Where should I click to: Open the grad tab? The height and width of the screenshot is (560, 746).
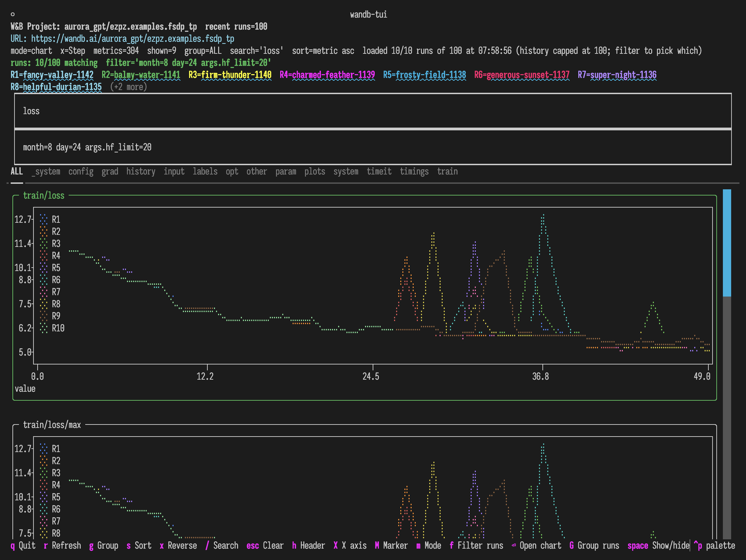tap(110, 171)
